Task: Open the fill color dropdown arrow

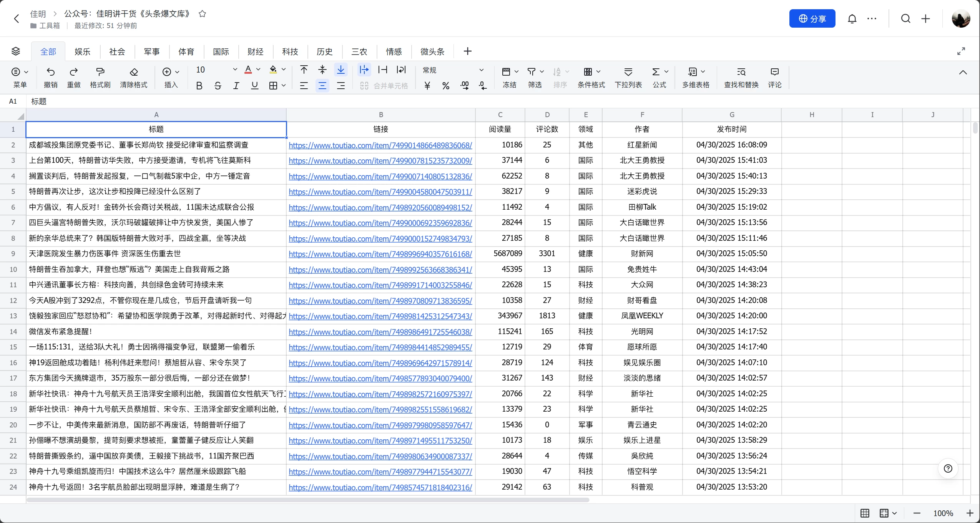Action: 284,70
